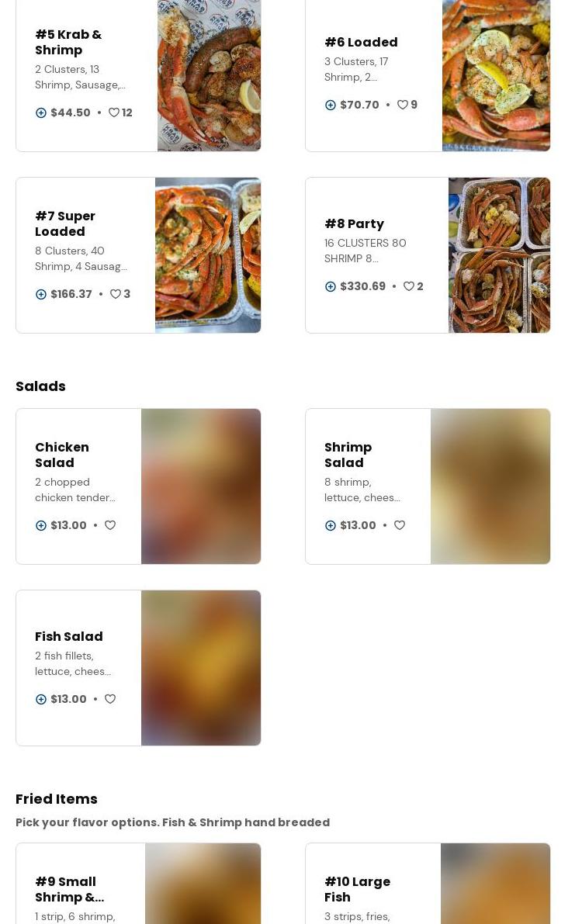Screen dimensions: 582x924
Task: Like #5 Krab & Shrimp heart icon
Action: [114, 112]
